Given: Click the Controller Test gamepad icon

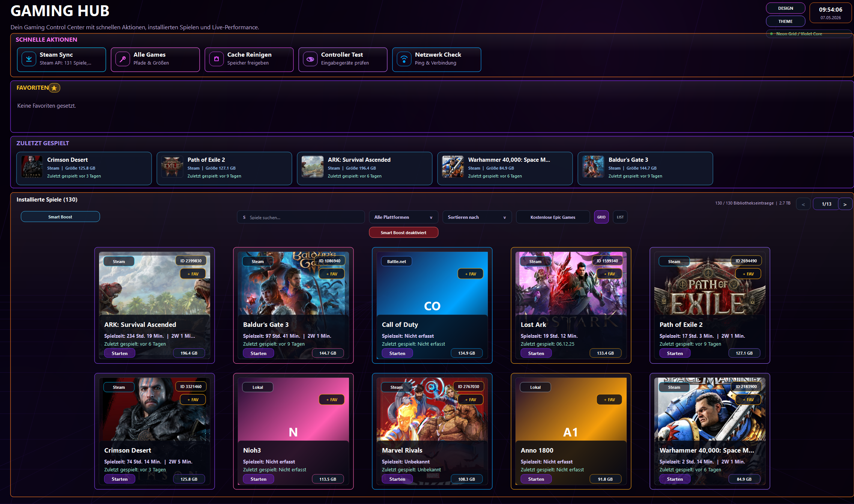Looking at the screenshot, I should click(x=310, y=59).
